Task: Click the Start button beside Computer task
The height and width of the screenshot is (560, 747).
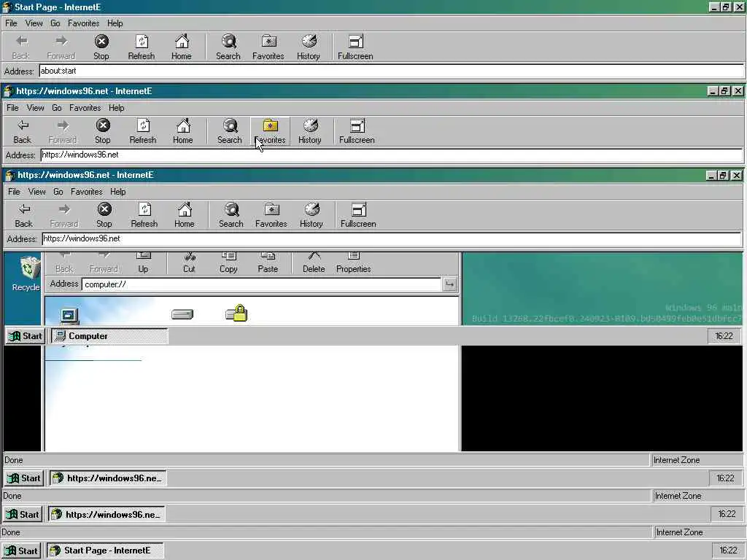Action: click(26, 335)
